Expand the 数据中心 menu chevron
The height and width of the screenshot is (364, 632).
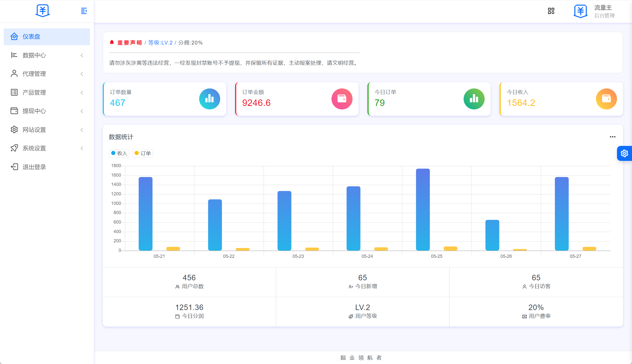(82, 55)
